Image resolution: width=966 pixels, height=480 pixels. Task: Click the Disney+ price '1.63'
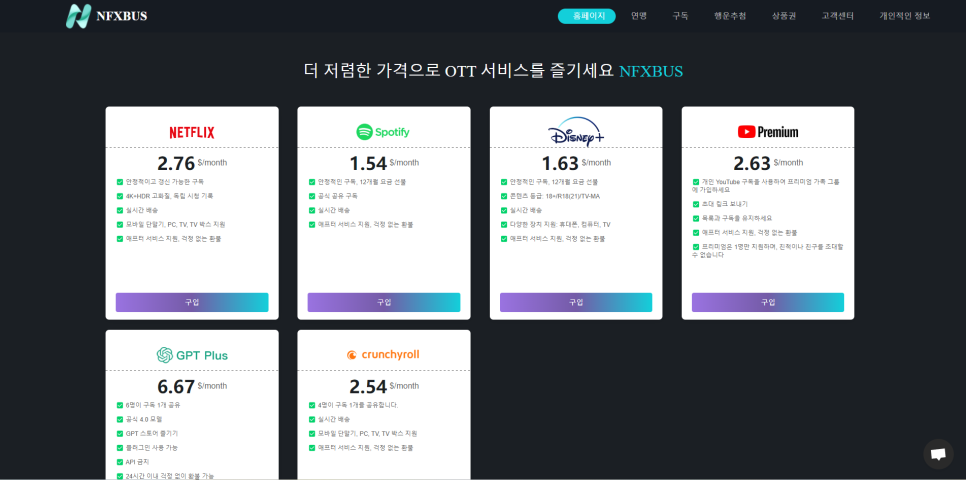[560, 163]
